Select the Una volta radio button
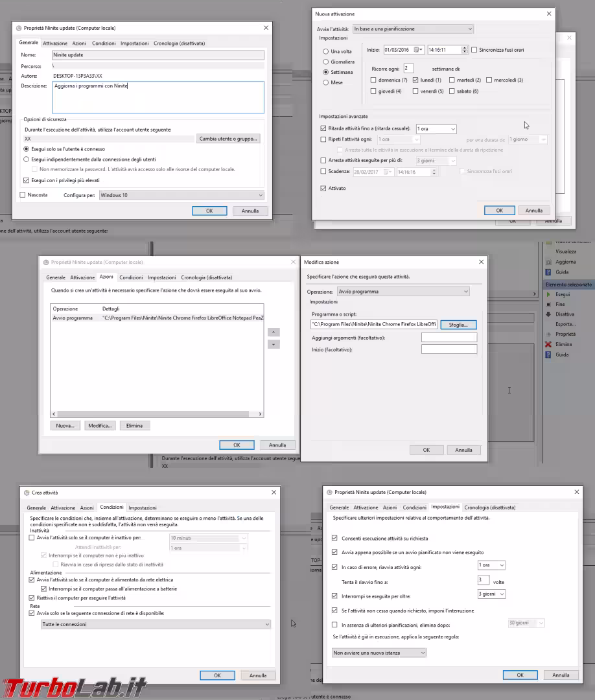The width and height of the screenshot is (595, 700). (326, 51)
